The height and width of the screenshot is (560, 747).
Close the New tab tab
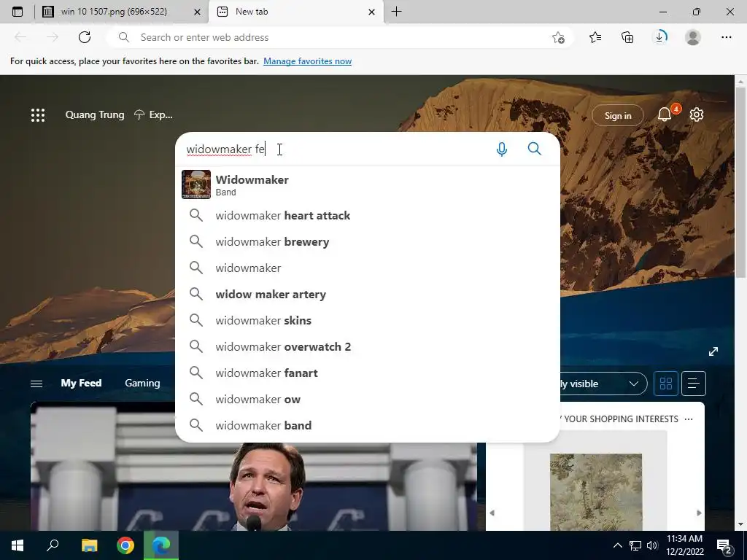click(x=371, y=12)
